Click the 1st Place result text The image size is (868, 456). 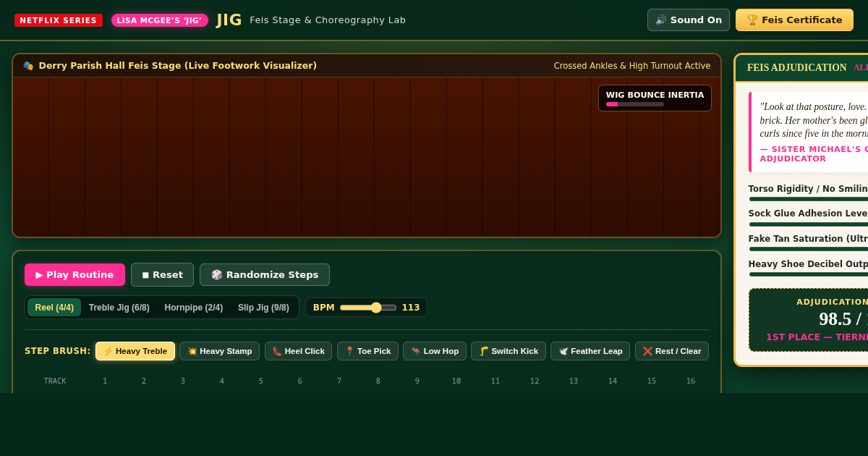pos(817,337)
